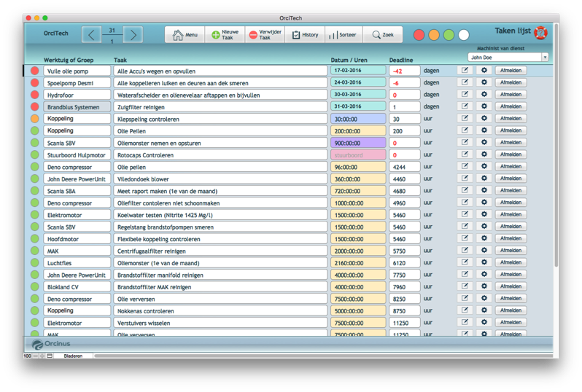The width and height of the screenshot is (582, 392).
Task: Click Afmelden for Spoelpomp Desmi row
Action: coord(511,83)
